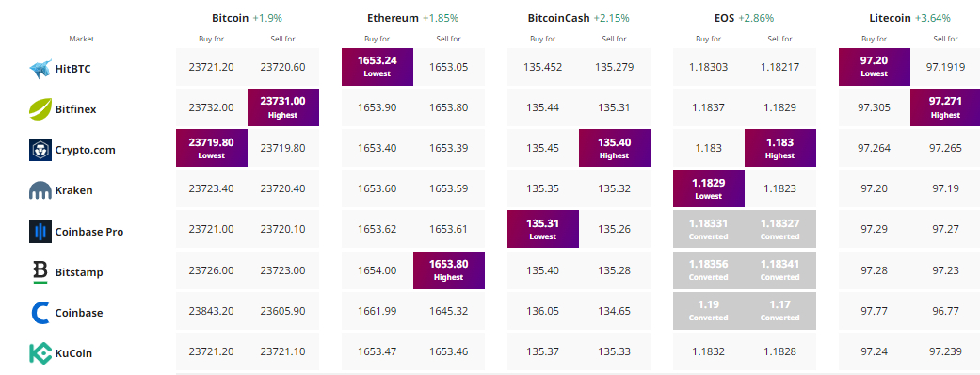This screenshot has width=980, height=375.
Task: Select the highest Bitcoin sell price 23731.00
Action: 283,107
